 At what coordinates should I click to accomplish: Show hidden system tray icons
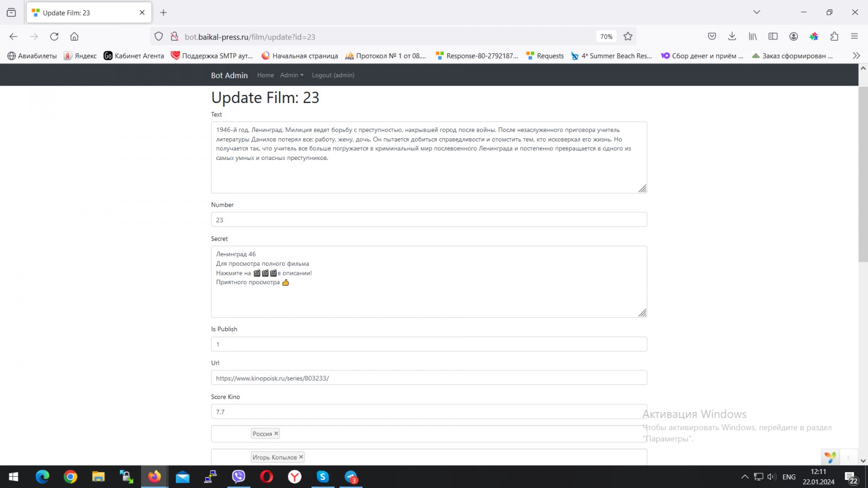click(x=745, y=477)
